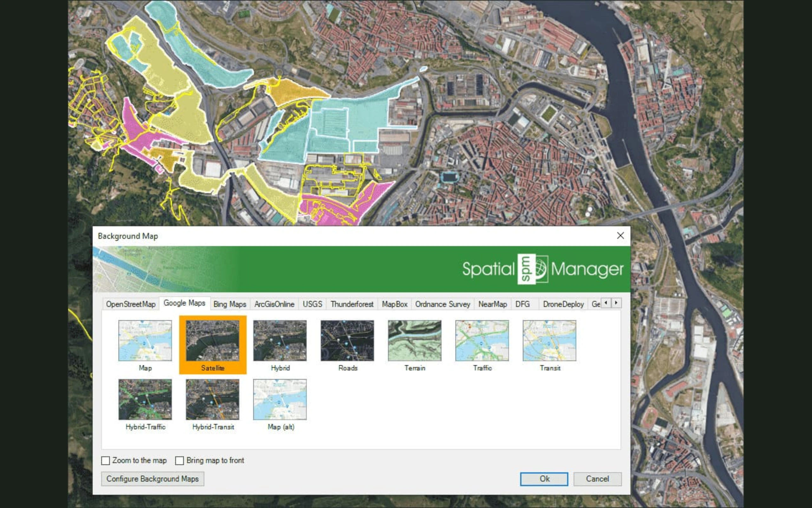The width and height of the screenshot is (812, 508).
Task: Click the Spatial Manager spm logo
Action: pyautogui.click(x=533, y=269)
